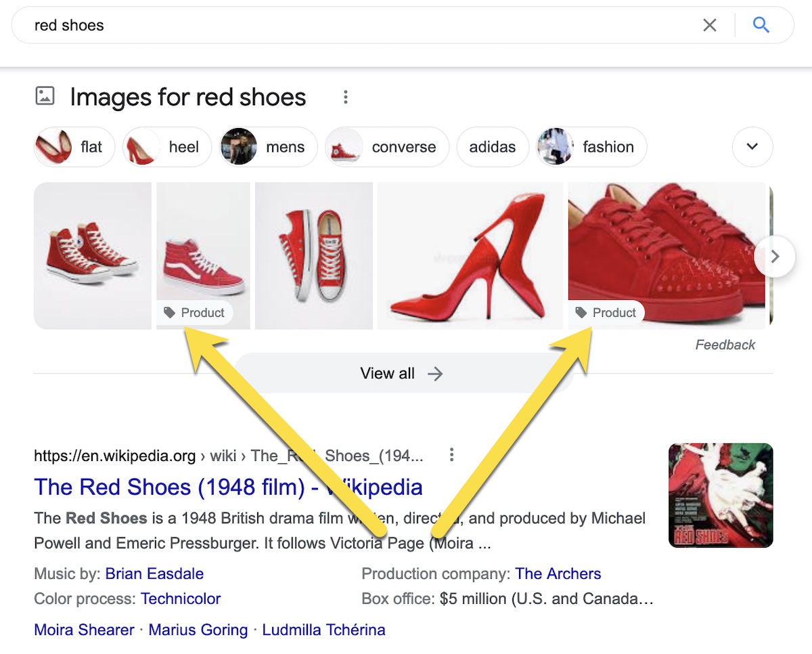
Task: Expand more filter chips with chevron
Action: coord(752,147)
